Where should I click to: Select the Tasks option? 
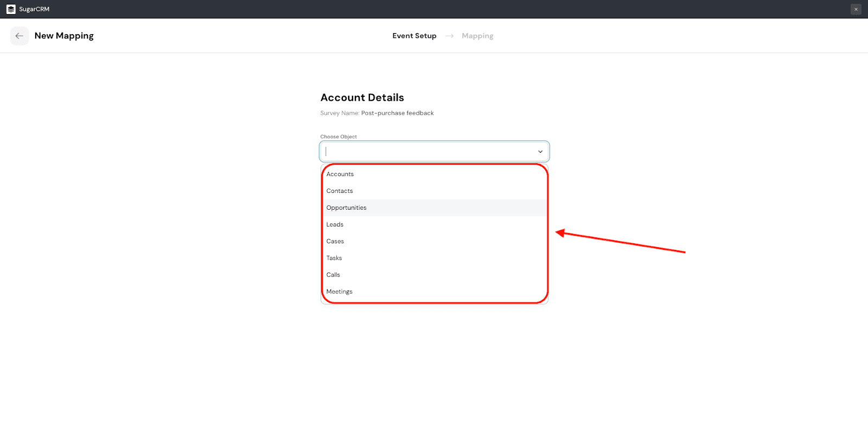pos(334,258)
